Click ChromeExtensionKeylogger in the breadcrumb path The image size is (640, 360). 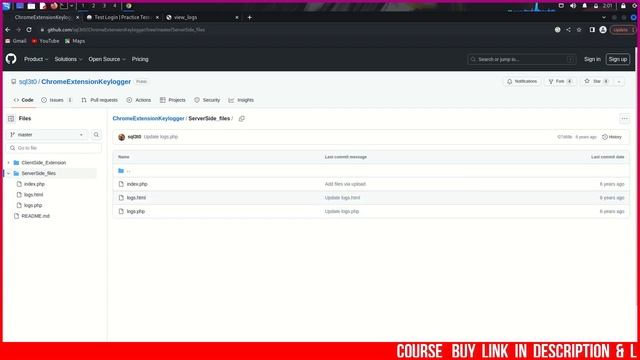pos(149,118)
